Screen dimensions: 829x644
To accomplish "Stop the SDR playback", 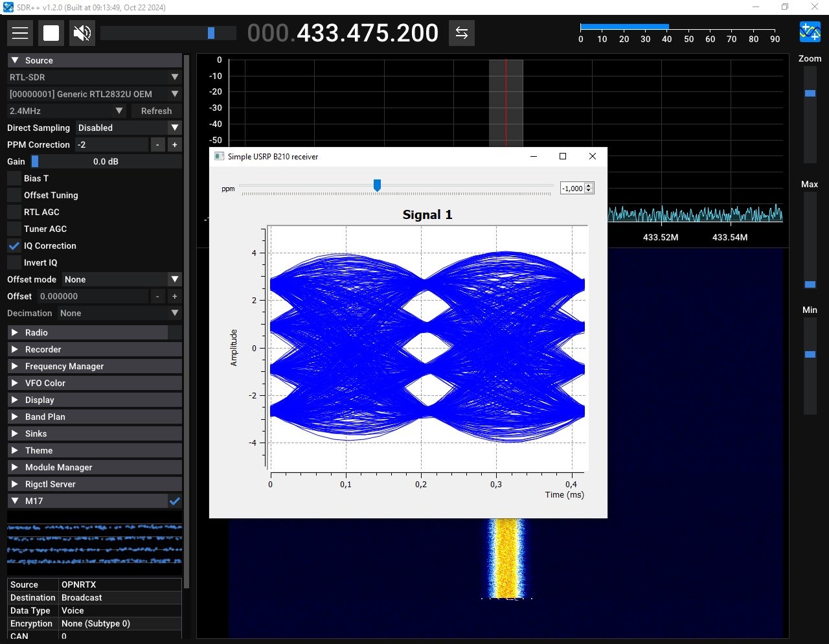I will (51, 33).
